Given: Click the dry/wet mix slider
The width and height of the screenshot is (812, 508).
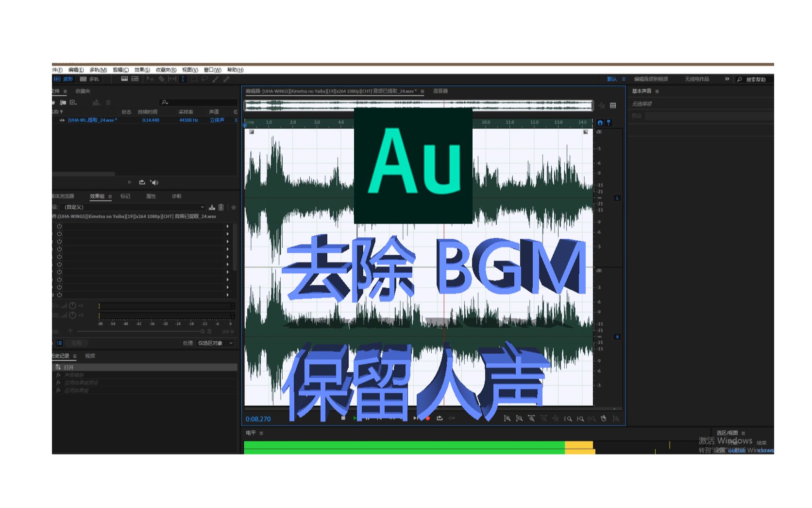Looking at the screenshot, I should point(140,332).
